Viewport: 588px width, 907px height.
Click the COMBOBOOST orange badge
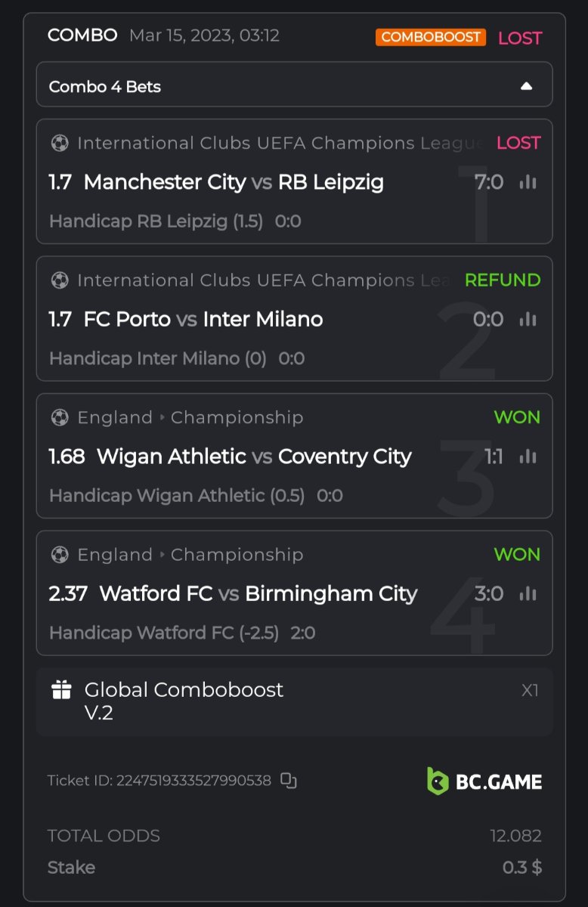click(430, 37)
